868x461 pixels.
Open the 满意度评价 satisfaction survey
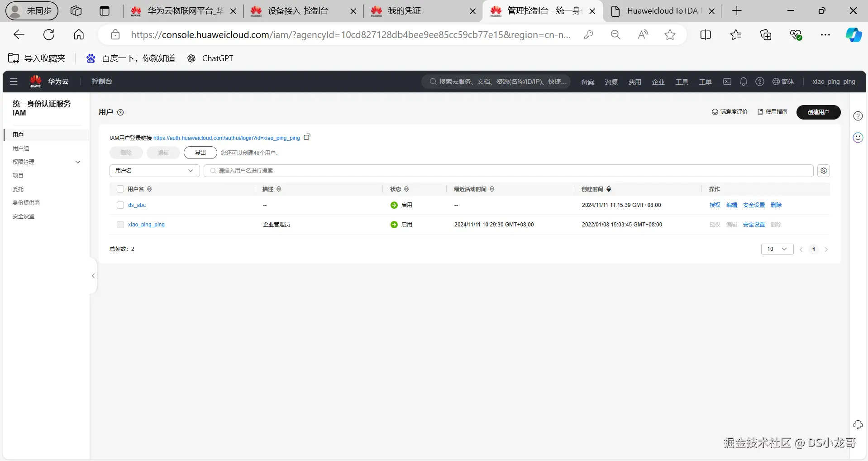click(730, 112)
